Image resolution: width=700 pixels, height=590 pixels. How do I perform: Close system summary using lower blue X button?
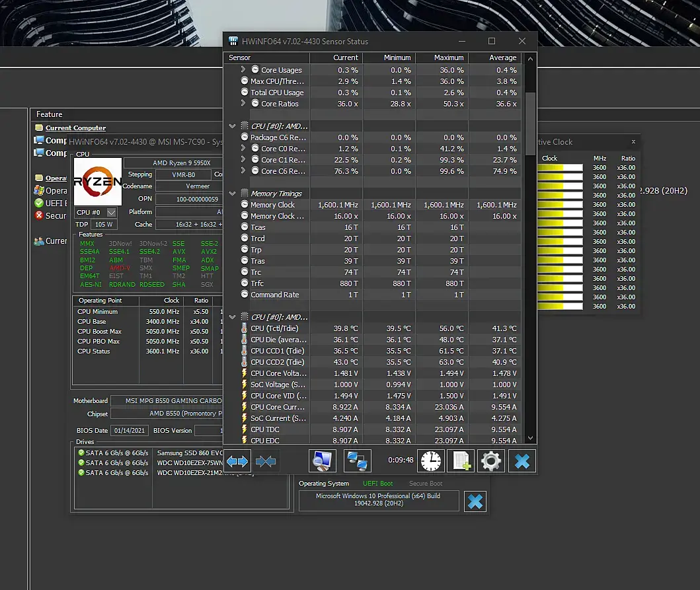click(x=475, y=501)
